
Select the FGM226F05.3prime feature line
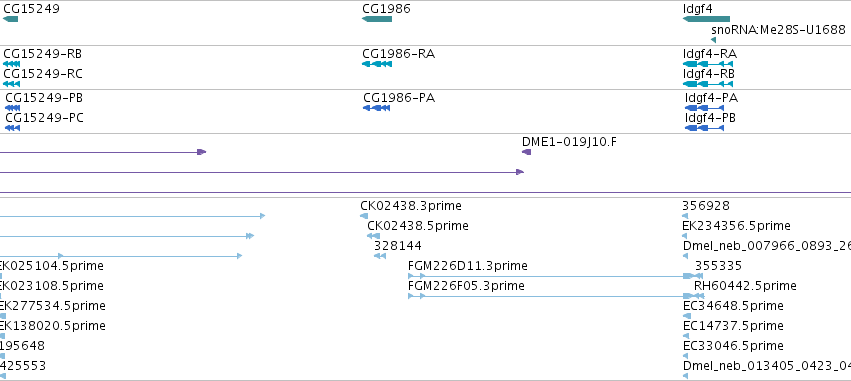click(556, 296)
